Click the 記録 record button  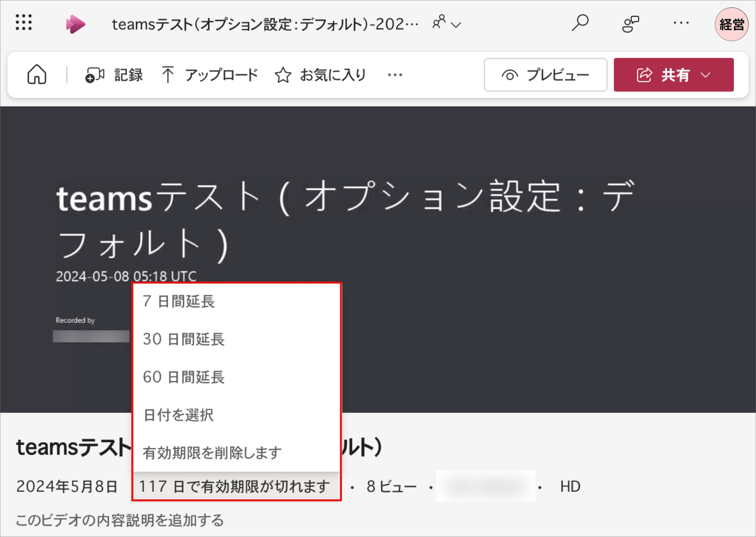(114, 75)
